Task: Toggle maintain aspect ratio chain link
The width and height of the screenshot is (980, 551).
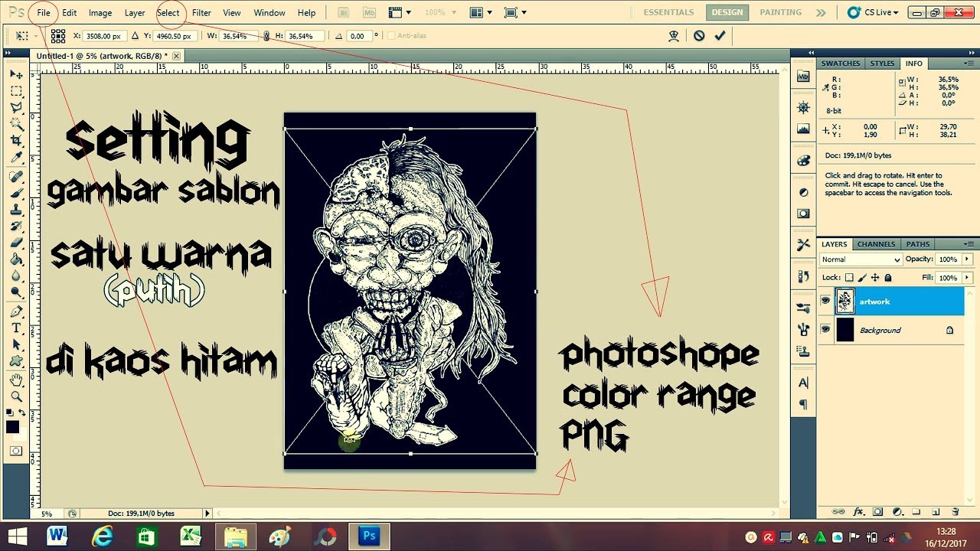Action: point(266,36)
